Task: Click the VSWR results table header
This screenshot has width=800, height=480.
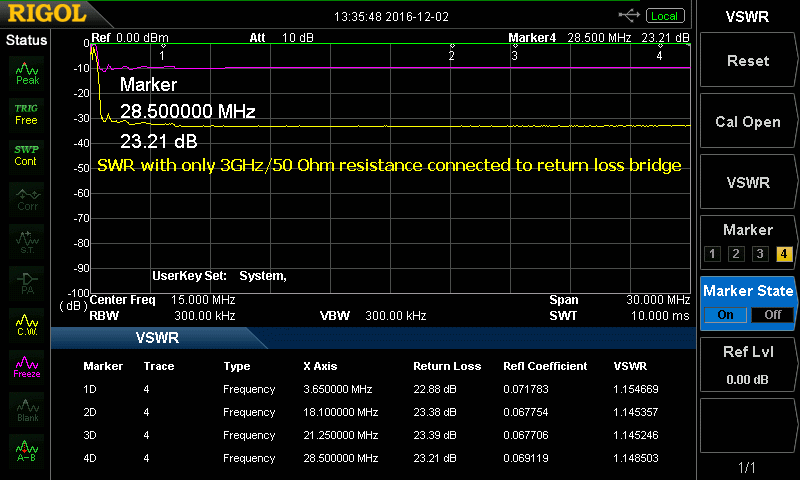Action: coord(157,337)
